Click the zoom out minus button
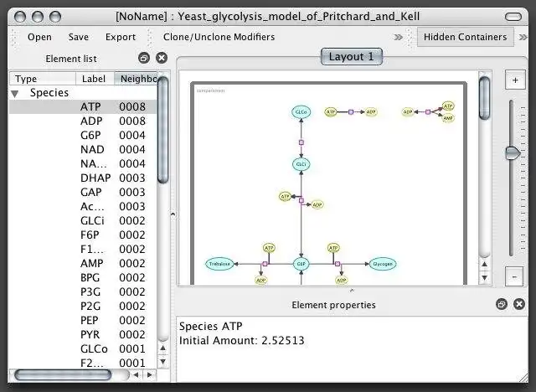The width and height of the screenshot is (536, 392). [x=514, y=276]
